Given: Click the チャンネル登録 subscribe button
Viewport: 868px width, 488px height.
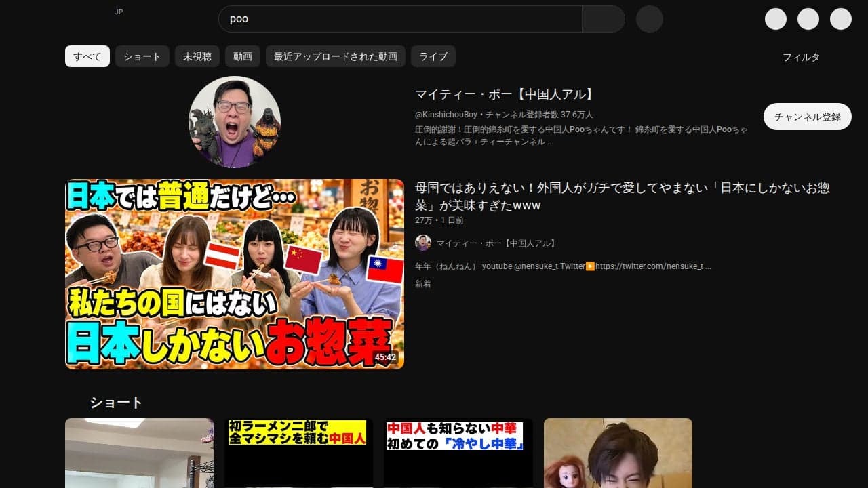Looking at the screenshot, I should [x=808, y=117].
